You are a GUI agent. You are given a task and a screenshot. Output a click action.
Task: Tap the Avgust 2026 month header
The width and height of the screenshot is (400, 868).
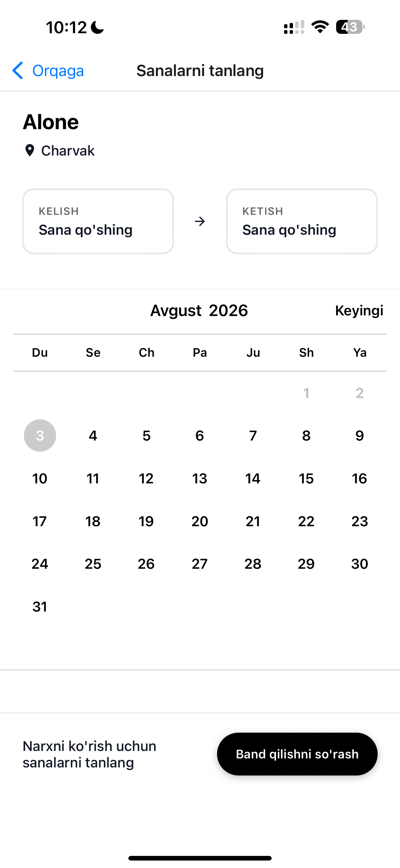(x=199, y=310)
